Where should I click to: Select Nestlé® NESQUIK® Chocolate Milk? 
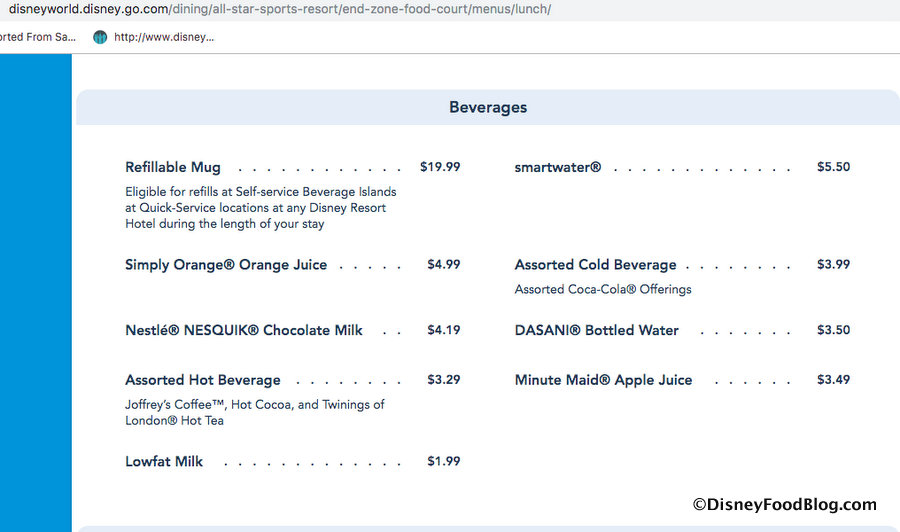[x=244, y=330]
